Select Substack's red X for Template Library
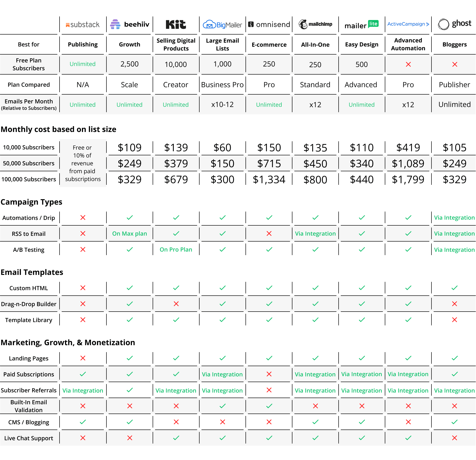The width and height of the screenshot is (476, 460). [x=82, y=320]
